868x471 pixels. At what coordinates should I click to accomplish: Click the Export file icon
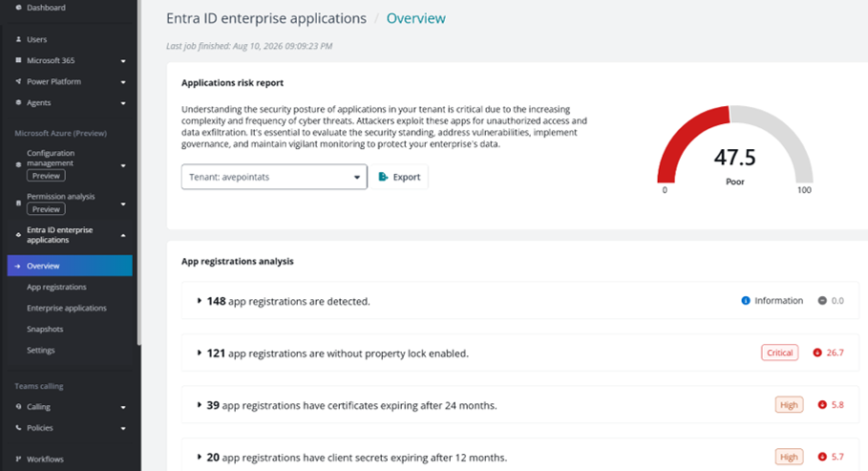point(383,177)
